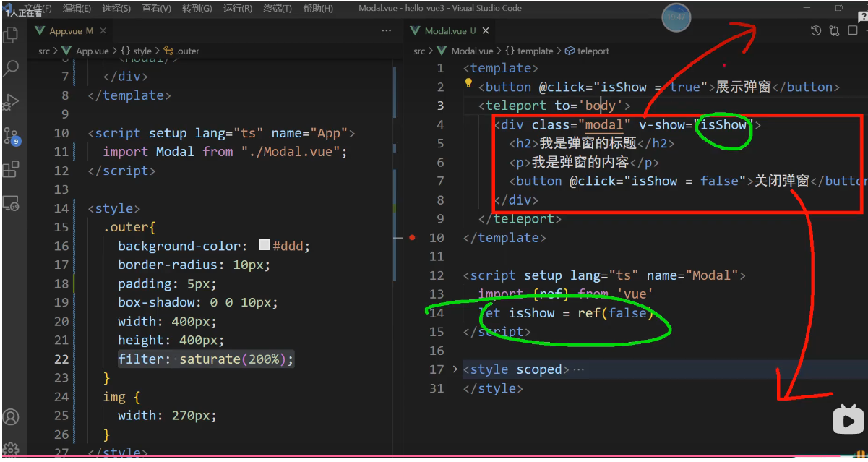Click src breadcrumb in Modal.vue editor

(419, 51)
